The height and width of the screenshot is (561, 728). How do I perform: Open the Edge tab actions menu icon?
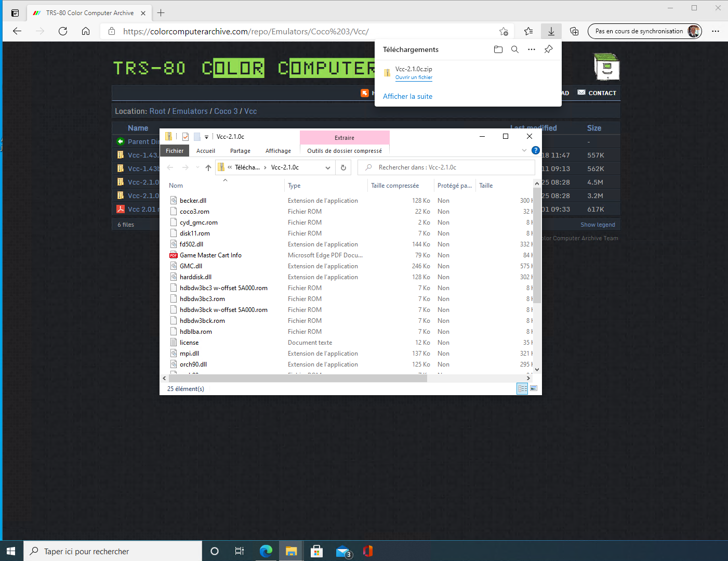[x=15, y=13]
